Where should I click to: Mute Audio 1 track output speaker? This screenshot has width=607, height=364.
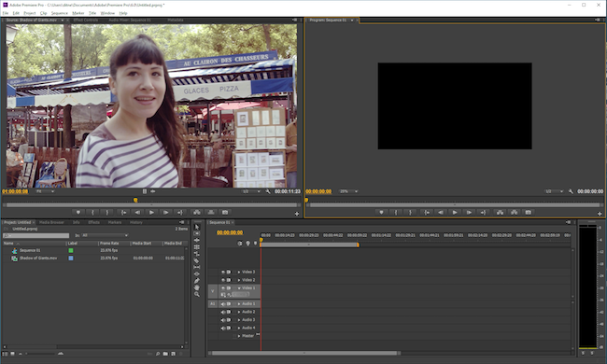[x=223, y=304]
